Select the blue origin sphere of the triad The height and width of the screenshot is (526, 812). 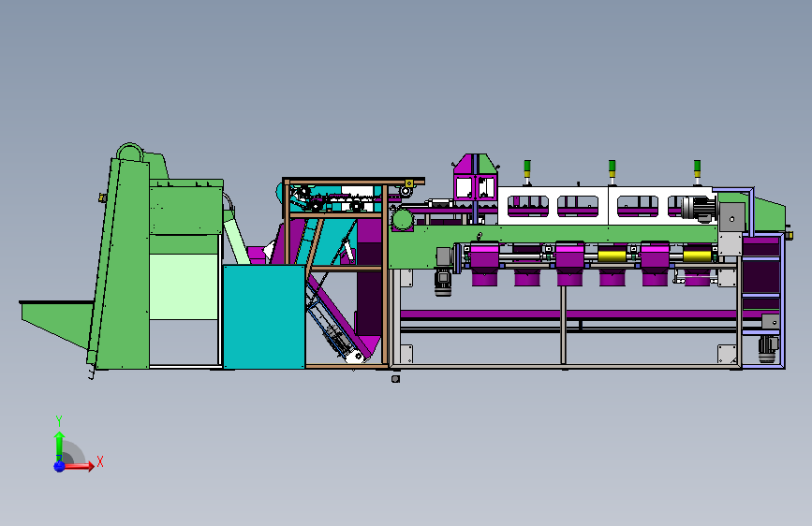[x=60, y=466]
